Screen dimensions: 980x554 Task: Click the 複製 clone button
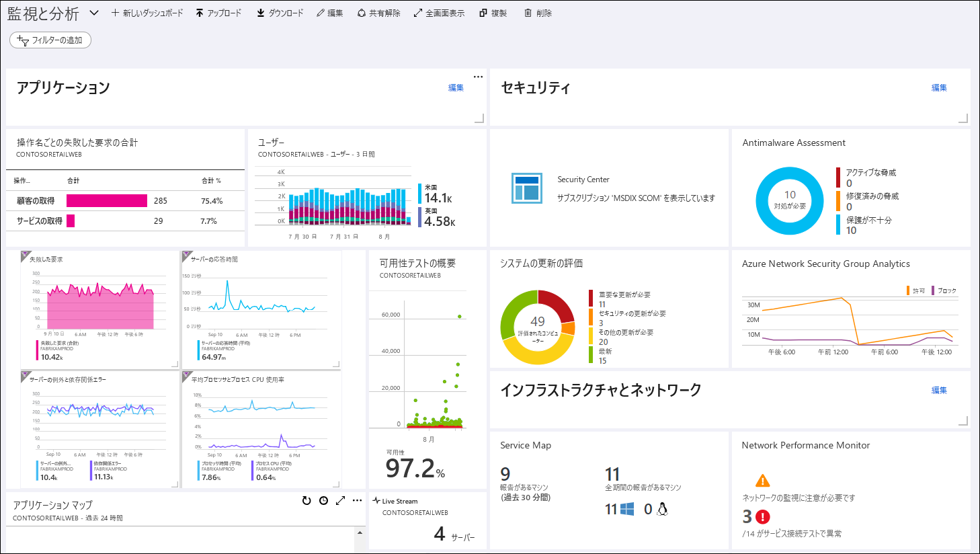pos(493,13)
